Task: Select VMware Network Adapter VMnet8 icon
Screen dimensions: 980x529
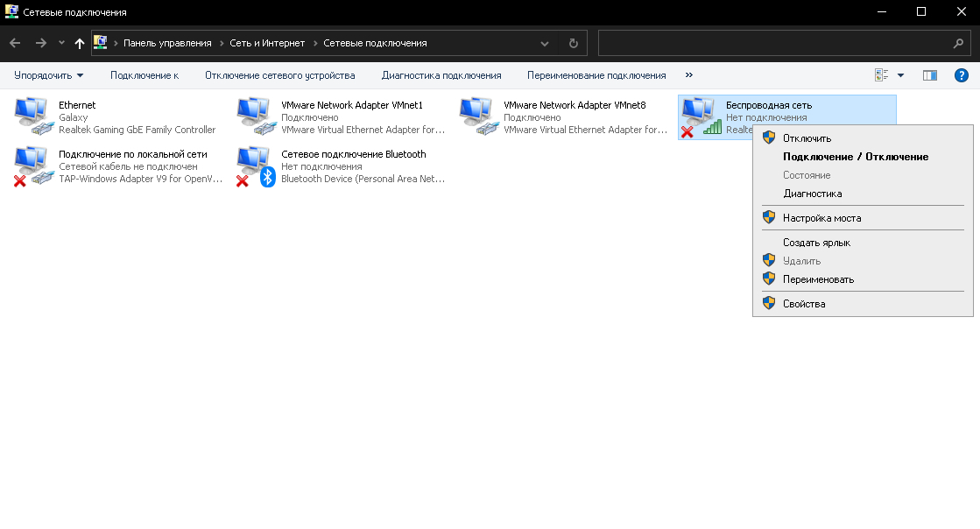Action: pos(479,116)
